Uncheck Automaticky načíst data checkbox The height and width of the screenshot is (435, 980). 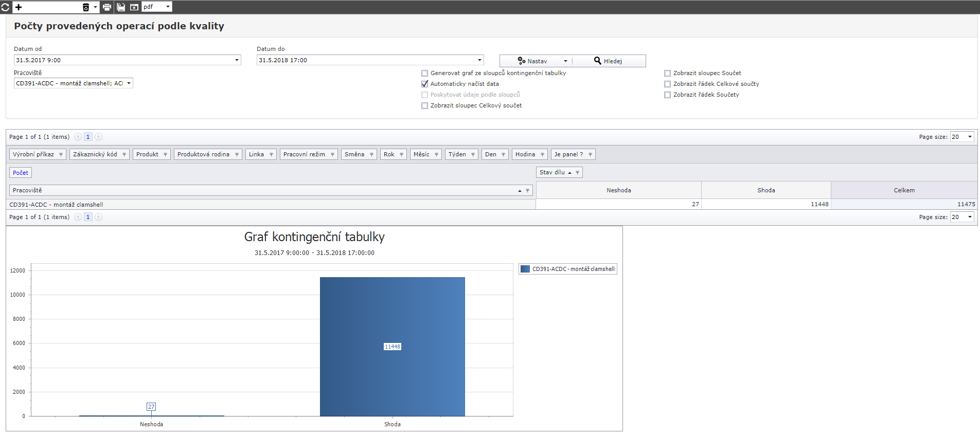tap(425, 84)
